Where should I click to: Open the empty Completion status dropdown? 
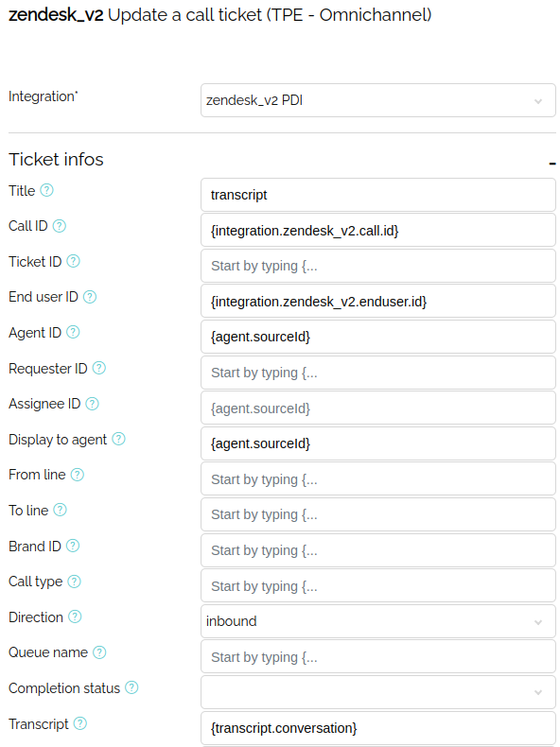(378, 692)
